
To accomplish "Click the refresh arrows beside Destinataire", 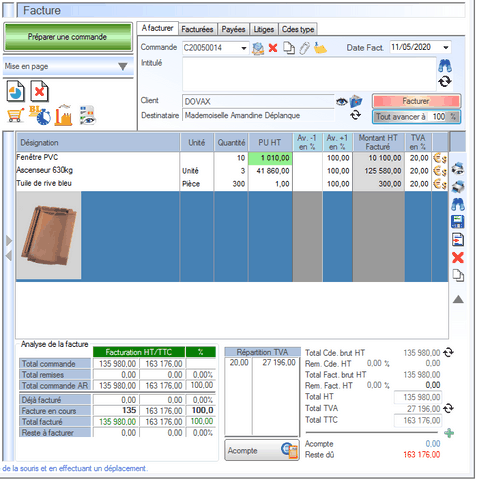I will tap(356, 115).
